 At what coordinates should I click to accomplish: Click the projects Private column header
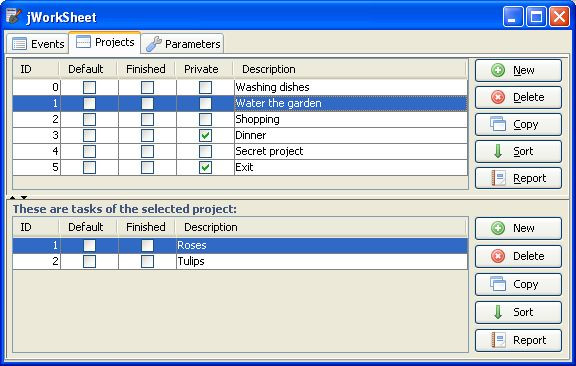(204, 69)
